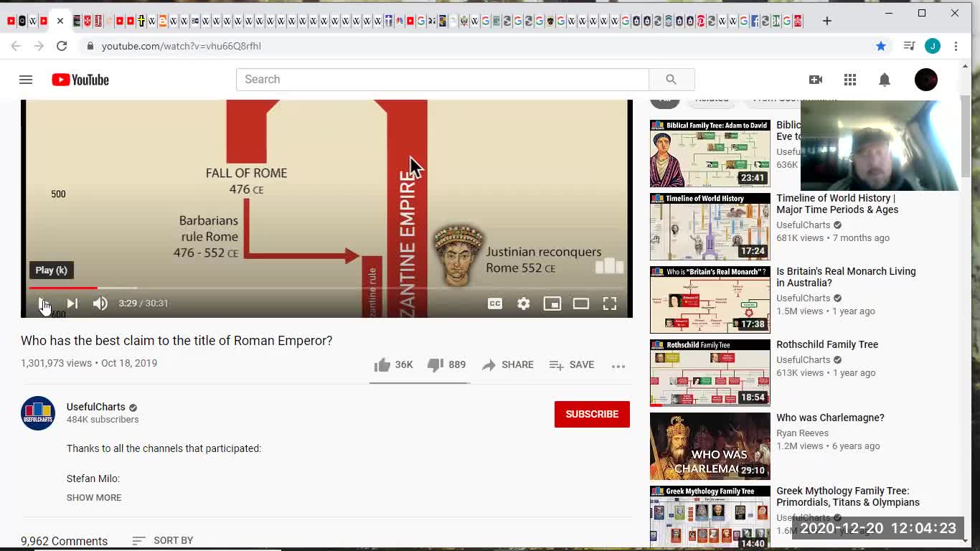
Task: Switch to theater mode
Action: coord(581,303)
